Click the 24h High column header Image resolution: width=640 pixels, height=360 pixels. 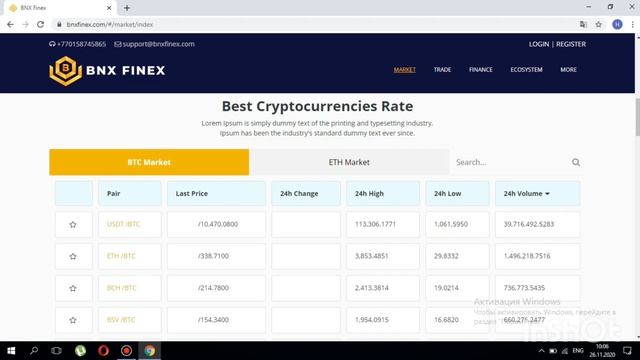pyautogui.click(x=383, y=193)
